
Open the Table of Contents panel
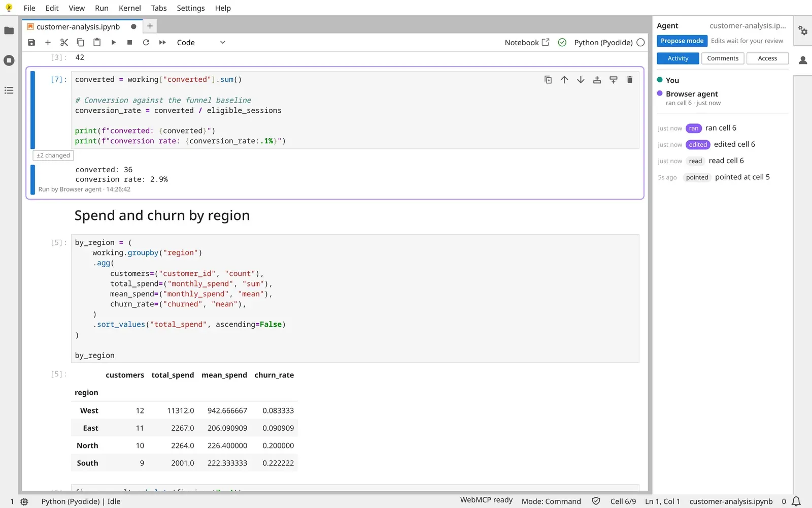(9, 90)
